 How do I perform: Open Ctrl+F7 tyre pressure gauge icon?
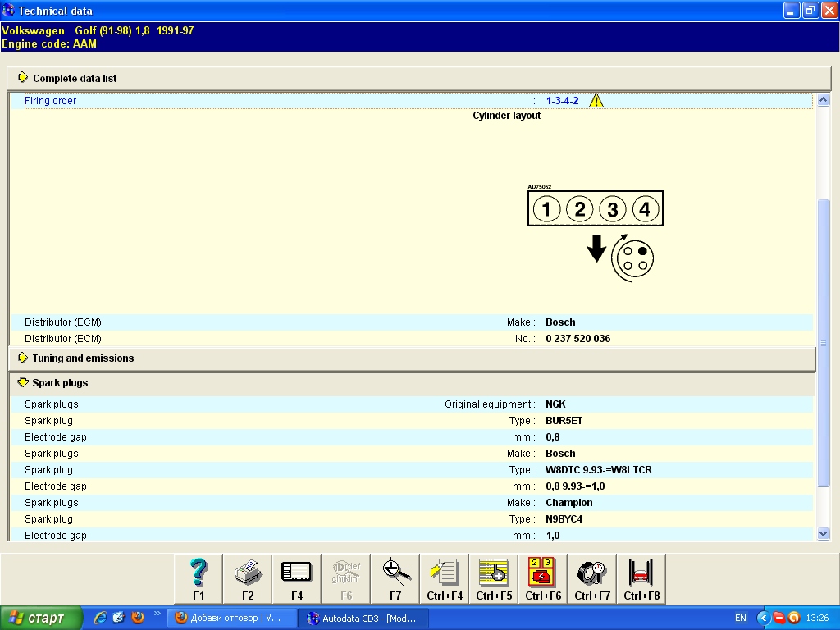pyautogui.click(x=592, y=578)
